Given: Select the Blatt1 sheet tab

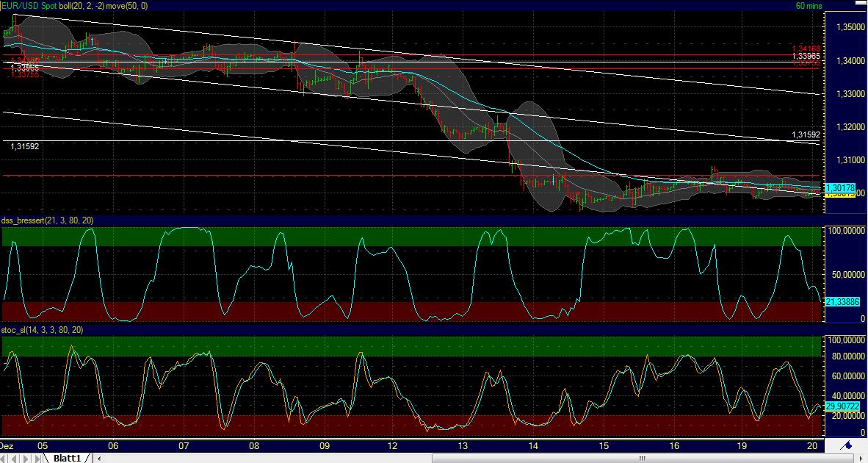Looking at the screenshot, I should pos(68,456).
